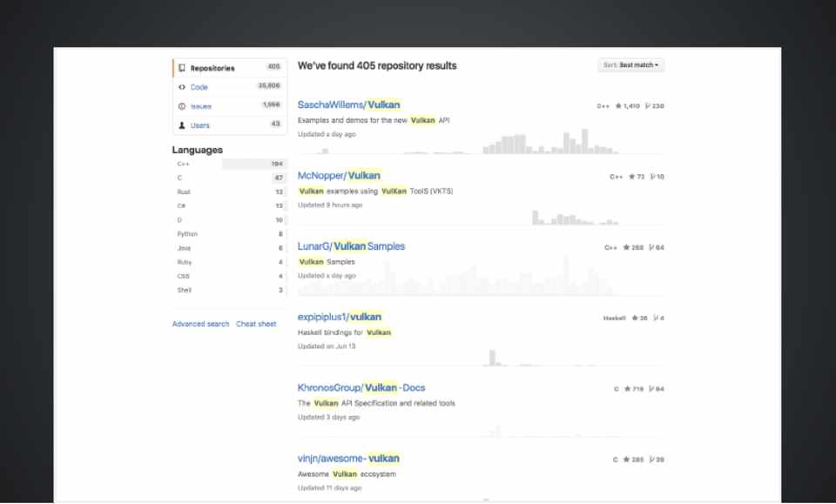
Task: Open the vinjn/awesome-vulkan repository
Action: tap(348, 459)
